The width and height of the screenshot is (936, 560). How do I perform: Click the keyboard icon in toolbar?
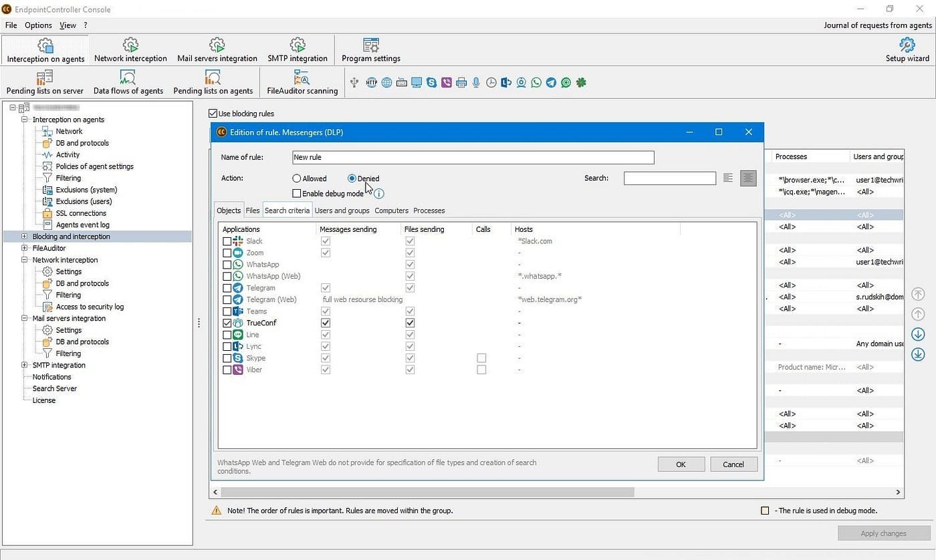(x=402, y=83)
